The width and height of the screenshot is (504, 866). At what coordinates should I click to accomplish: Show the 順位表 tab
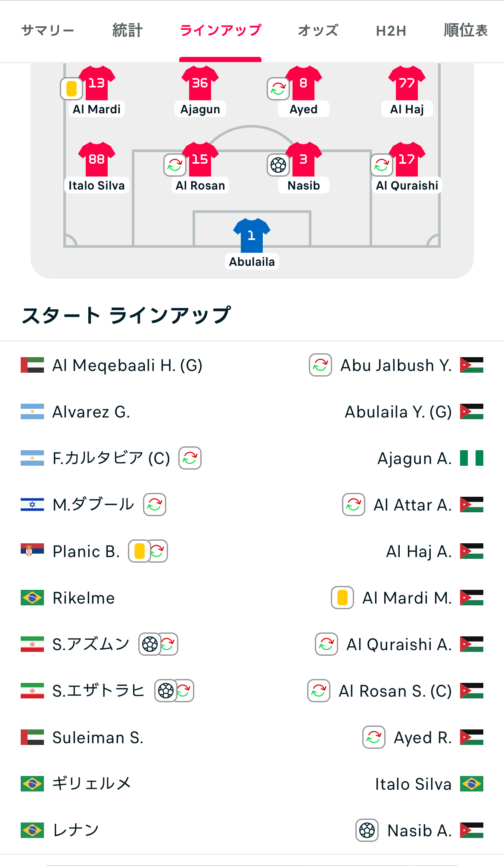tap(466, 31)
